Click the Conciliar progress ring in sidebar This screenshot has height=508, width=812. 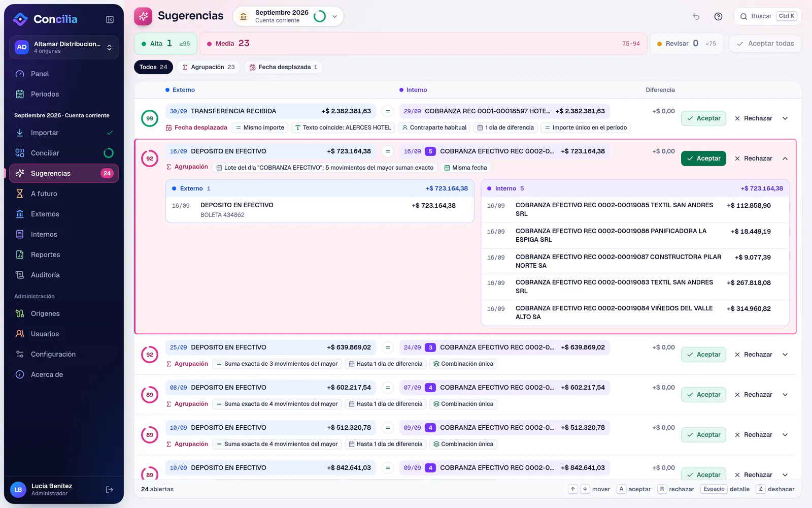click(109, 153)
